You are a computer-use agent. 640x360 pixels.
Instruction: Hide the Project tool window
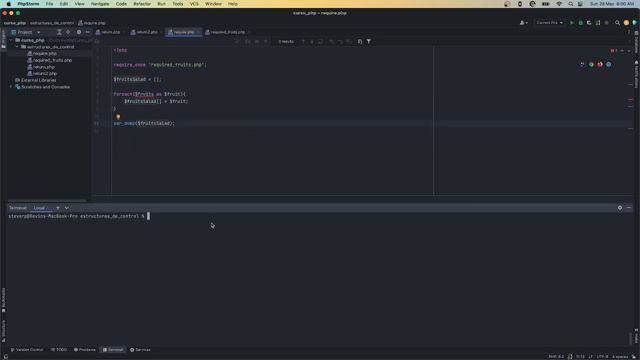(x=87, y=32)
